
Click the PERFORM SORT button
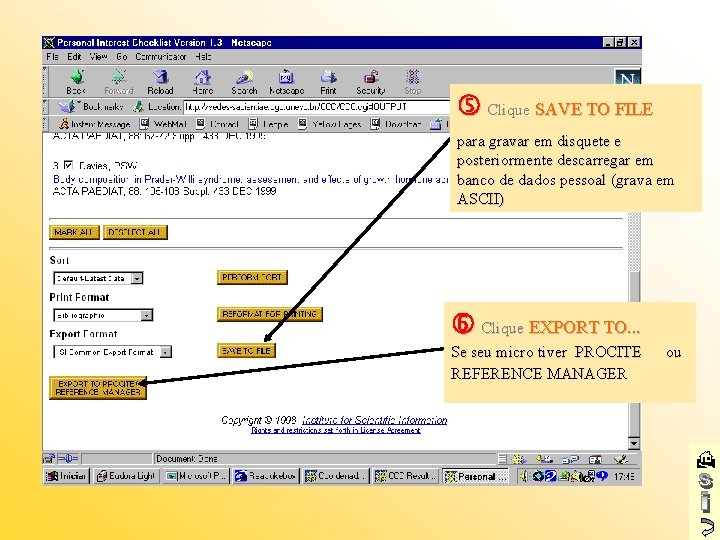coord(252,277)
